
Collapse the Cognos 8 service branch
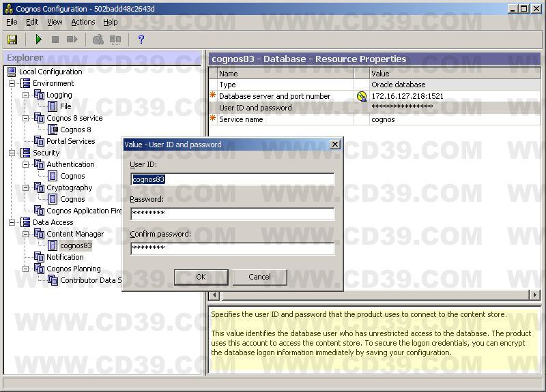tap(26, 118)
